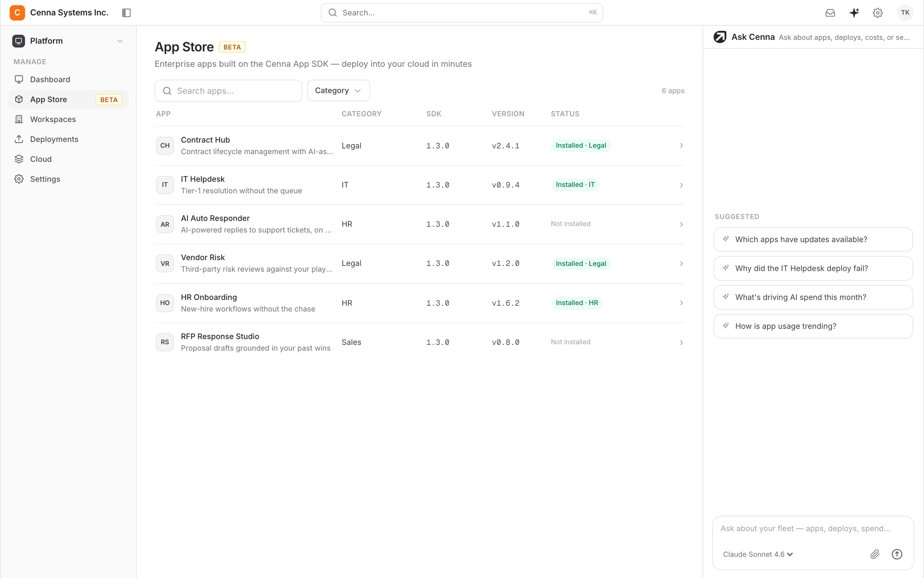The image size is (924, 578).
Task: Focus the global Search field
Action: 462,13
